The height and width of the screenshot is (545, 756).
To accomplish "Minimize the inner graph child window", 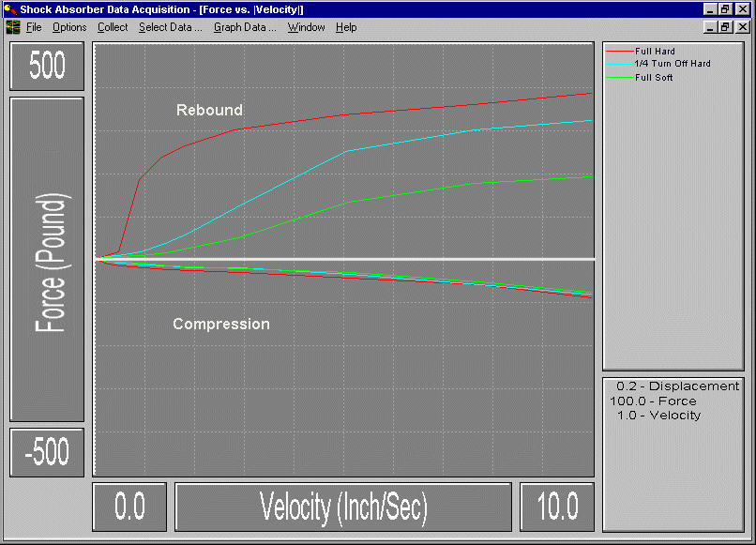I will 711,27.
